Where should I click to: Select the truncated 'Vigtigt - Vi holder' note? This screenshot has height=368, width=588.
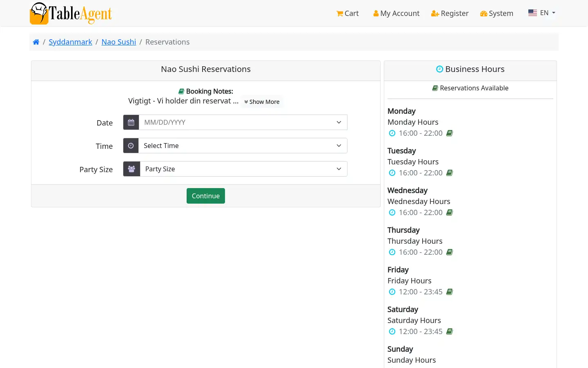pyautogui.click(x=183, y=101)
